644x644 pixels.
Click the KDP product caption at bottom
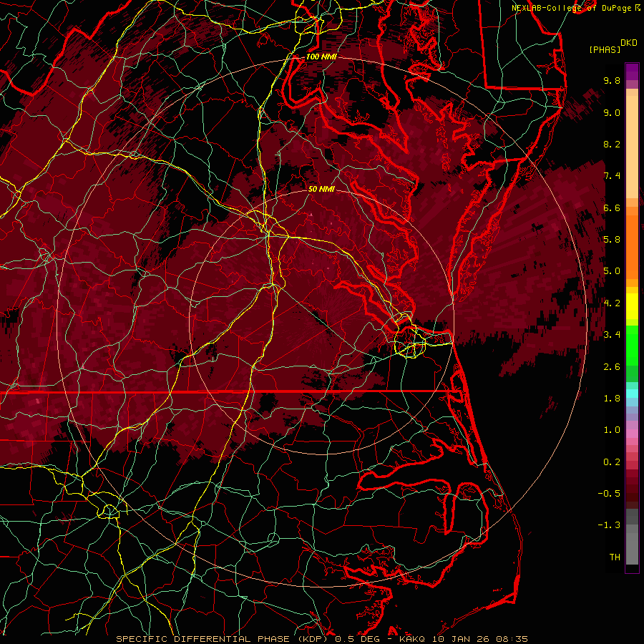coord(321,639)
